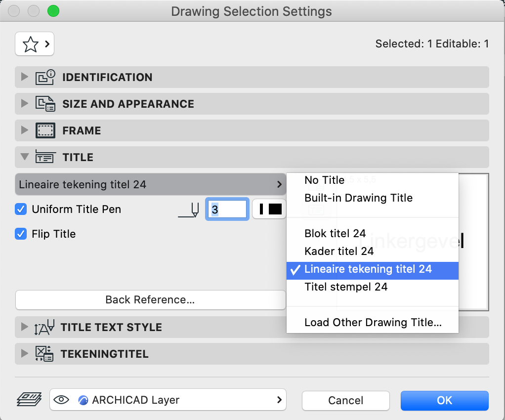Click the Title panel icon
Viewport: 505px width, 420px height.
45,157
